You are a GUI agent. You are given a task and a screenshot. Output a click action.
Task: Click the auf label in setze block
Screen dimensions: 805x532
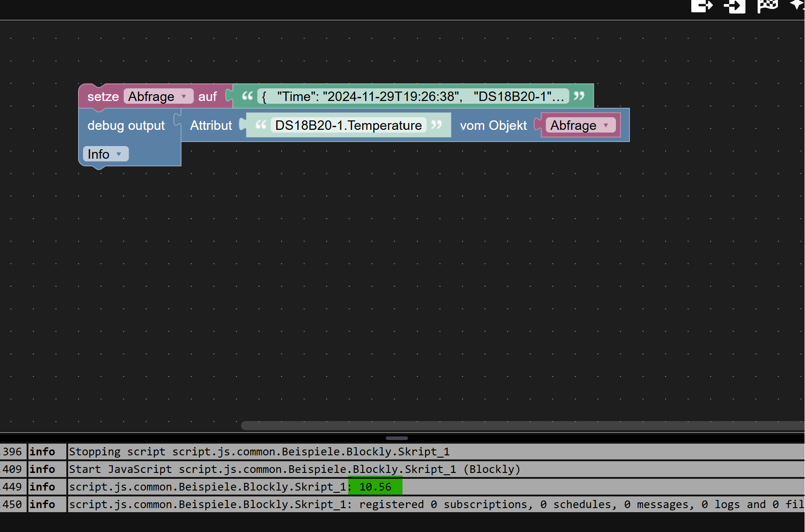pos(208,96)
